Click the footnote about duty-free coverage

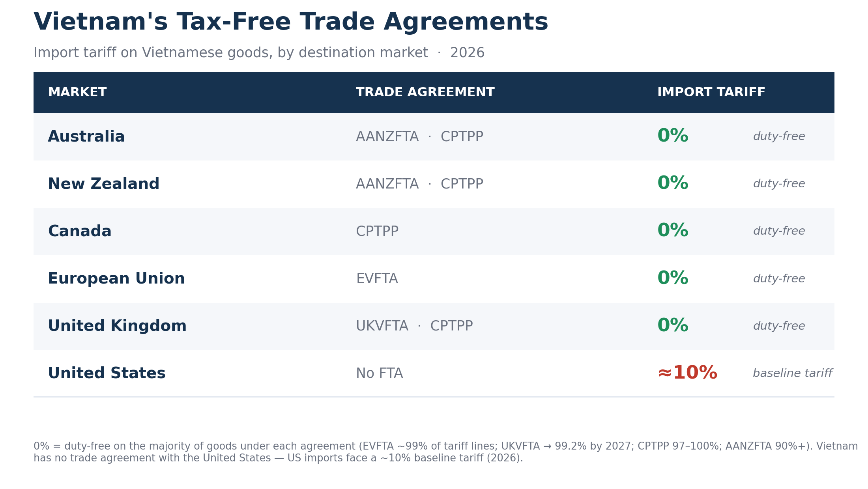click(446, 452)
